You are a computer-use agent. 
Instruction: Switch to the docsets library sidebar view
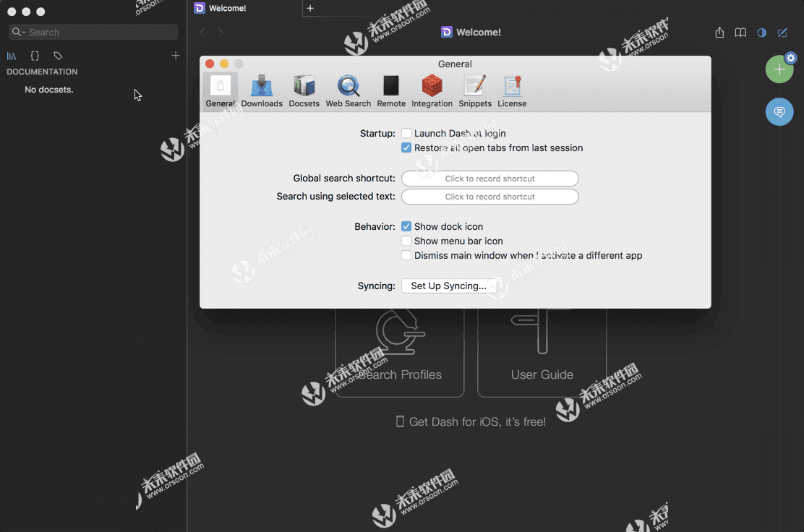(x=12, y=56)
